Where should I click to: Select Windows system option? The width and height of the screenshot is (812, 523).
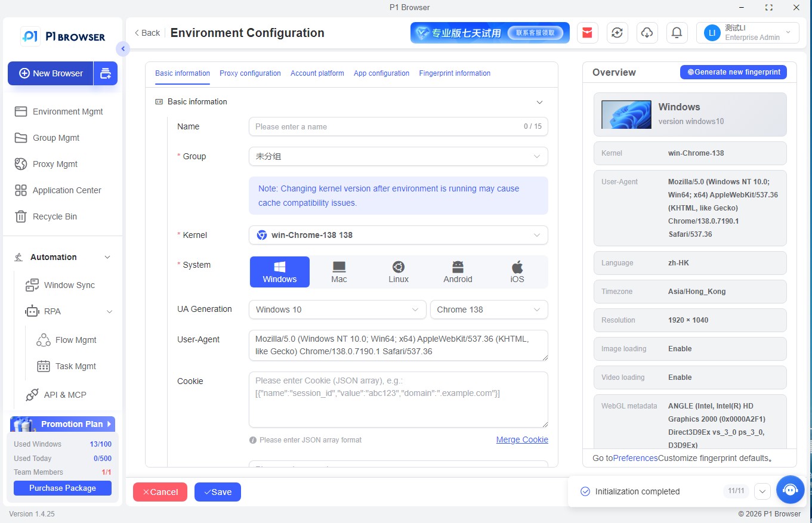(280, 272)
